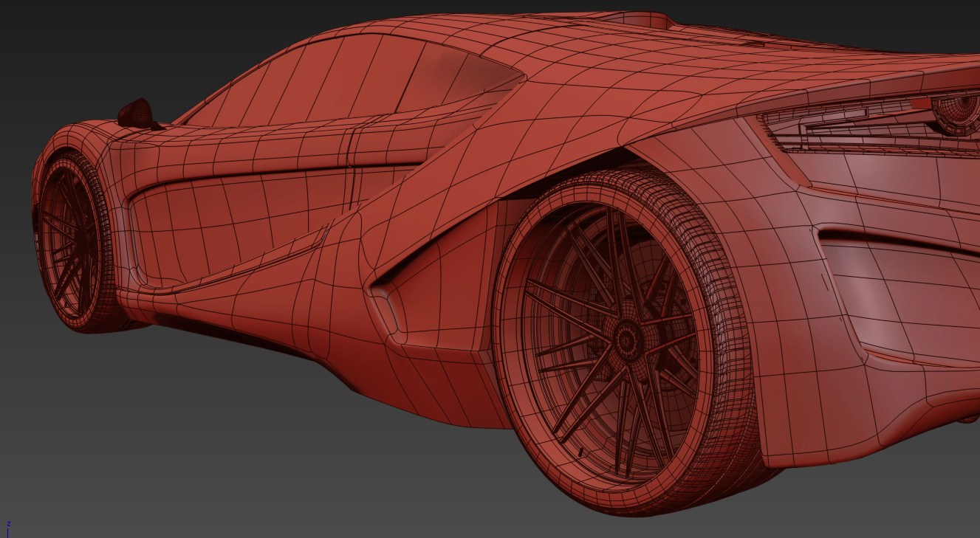Select the rear wheel center hub
The width and height of the screenshot is (980, 538).
(627, 340)
